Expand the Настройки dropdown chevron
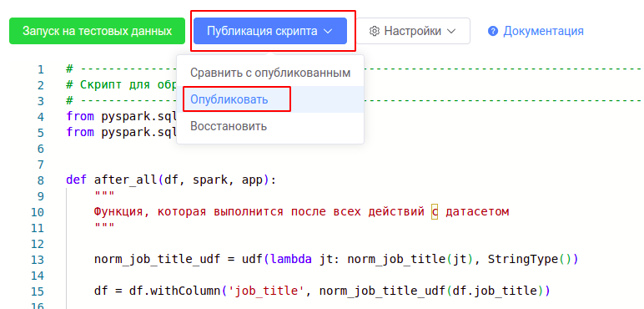The width and height of the screenshot is (644, 309). [x=451, y=32]
